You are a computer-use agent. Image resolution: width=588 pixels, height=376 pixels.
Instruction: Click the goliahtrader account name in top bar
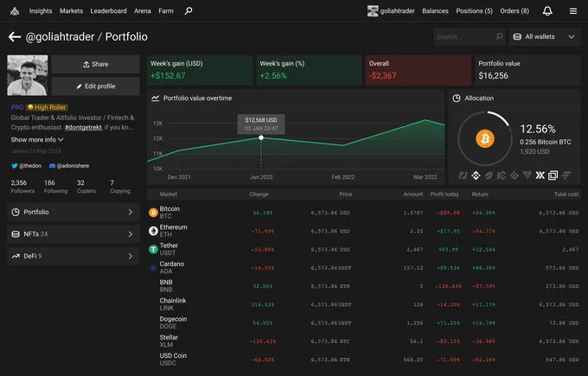pos(397,11)
